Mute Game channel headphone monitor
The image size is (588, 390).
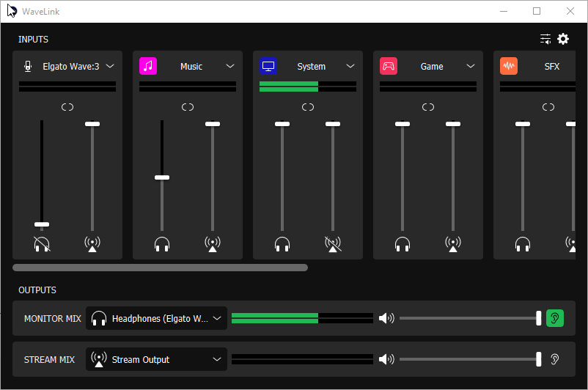pyautogui.click(x=403, y=244)
